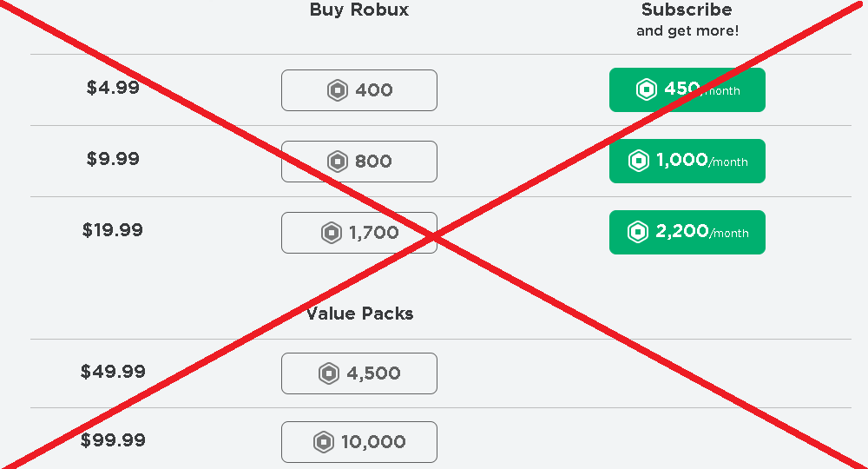Click the Value Packs section heading
This screenshot has height=469, width=868.
(x=360, y=314)
